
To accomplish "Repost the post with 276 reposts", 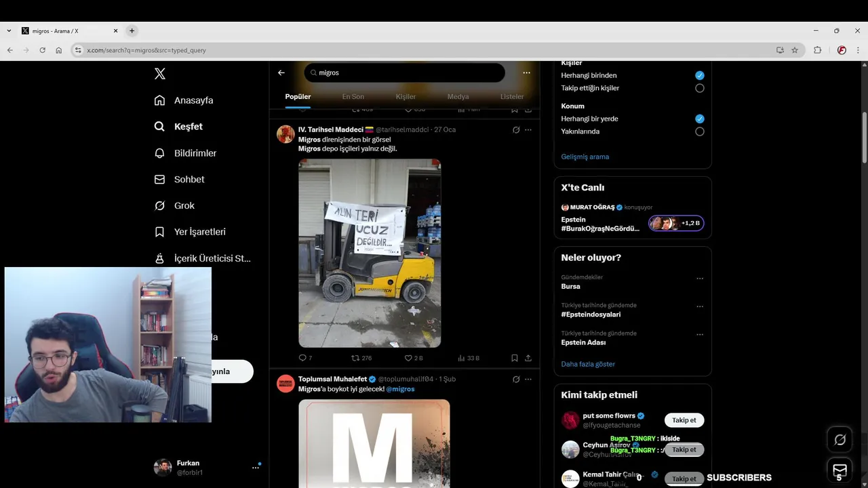I will click(361, 358).
